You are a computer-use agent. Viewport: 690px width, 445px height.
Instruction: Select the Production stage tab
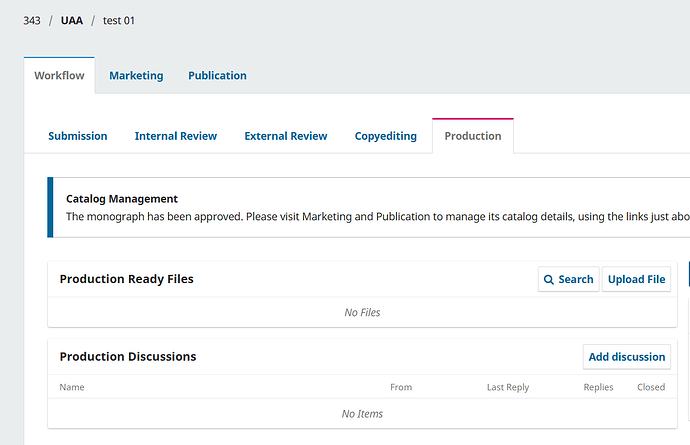(473, 136)
